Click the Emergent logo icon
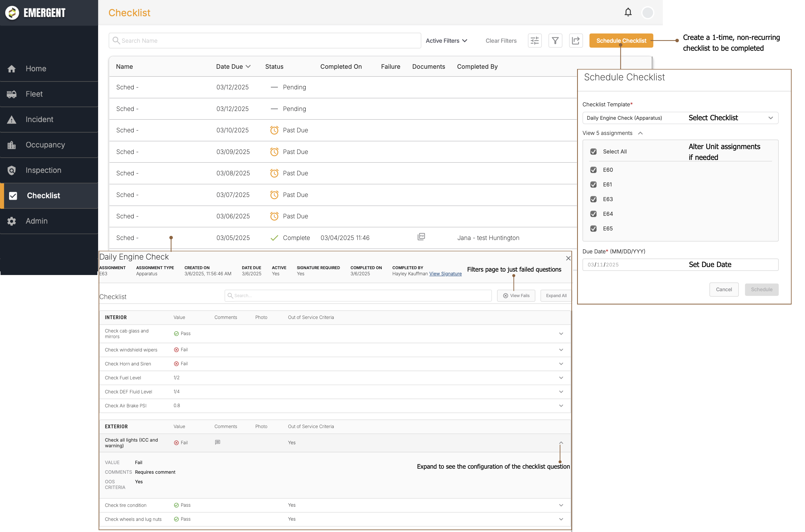This screenshot has width=805, height=532. point(12,13)
